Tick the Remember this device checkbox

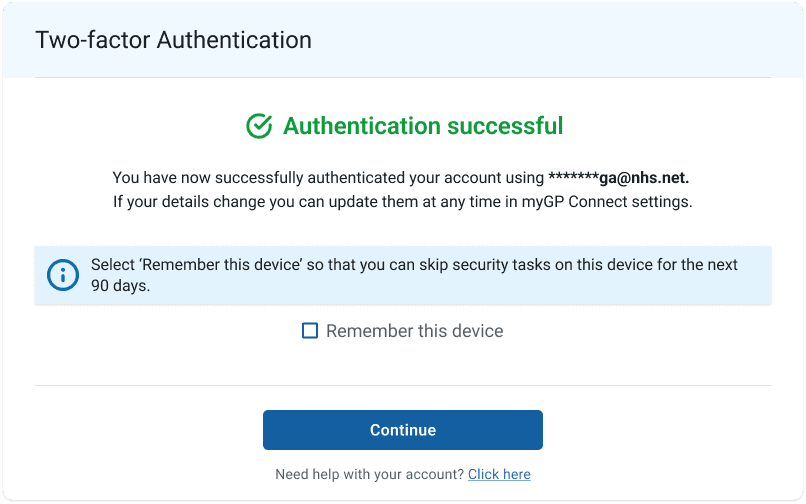point(309,331)
